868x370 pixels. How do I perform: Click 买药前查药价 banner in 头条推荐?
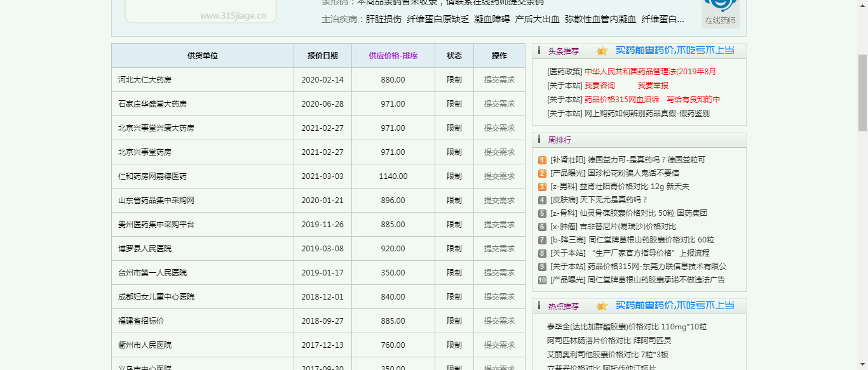[675, 50]
